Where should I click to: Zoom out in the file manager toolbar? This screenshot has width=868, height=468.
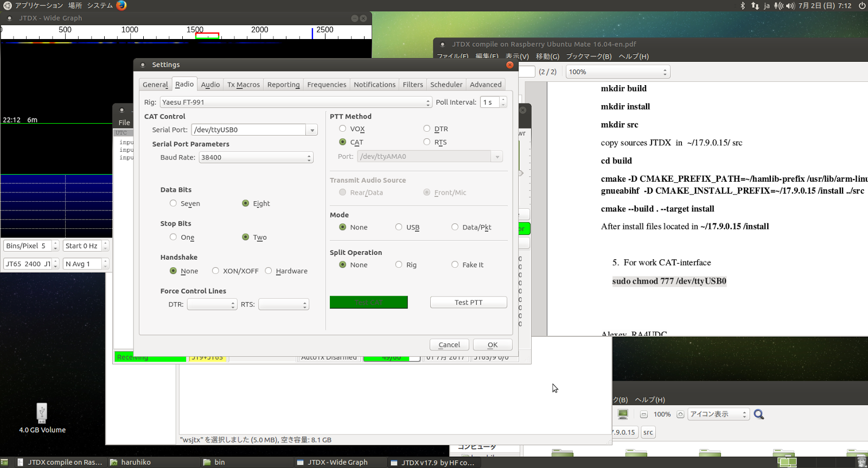click(x=643, y=414)
